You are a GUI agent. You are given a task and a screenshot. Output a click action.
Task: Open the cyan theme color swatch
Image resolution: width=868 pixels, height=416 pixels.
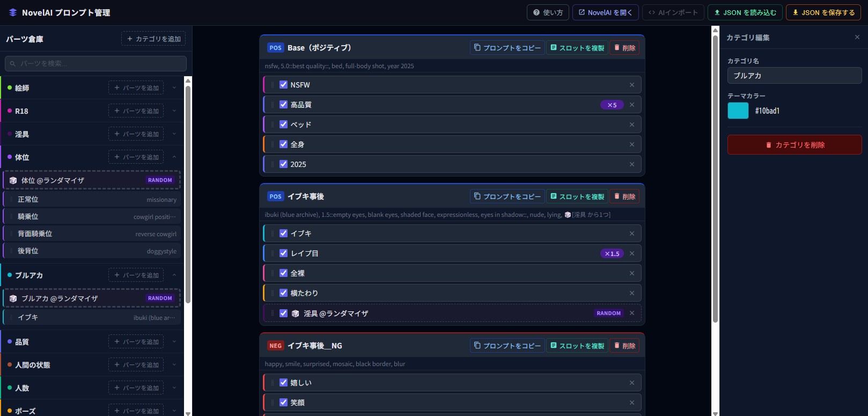pos(738,111)
